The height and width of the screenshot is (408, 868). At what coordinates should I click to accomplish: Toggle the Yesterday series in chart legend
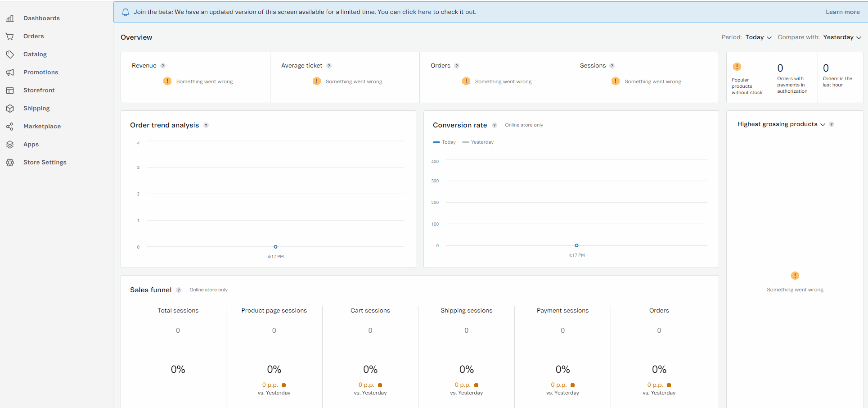tap(478, 142)
